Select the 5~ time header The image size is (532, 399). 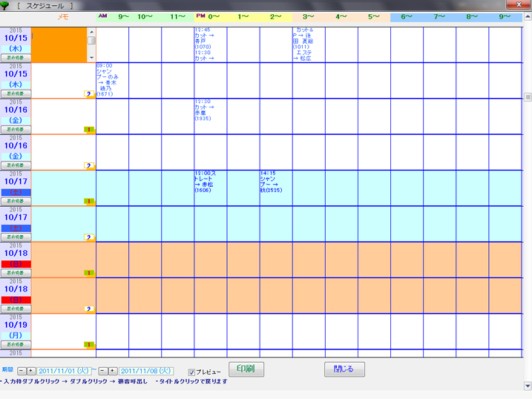click(x=374, y=17)
